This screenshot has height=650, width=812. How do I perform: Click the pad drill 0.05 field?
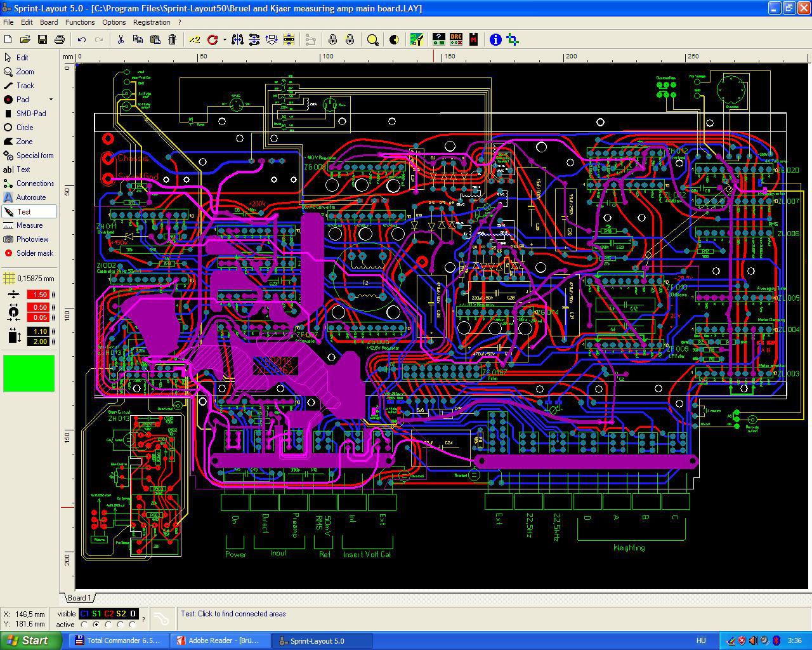pyautogui.click(x=38, y=317)
